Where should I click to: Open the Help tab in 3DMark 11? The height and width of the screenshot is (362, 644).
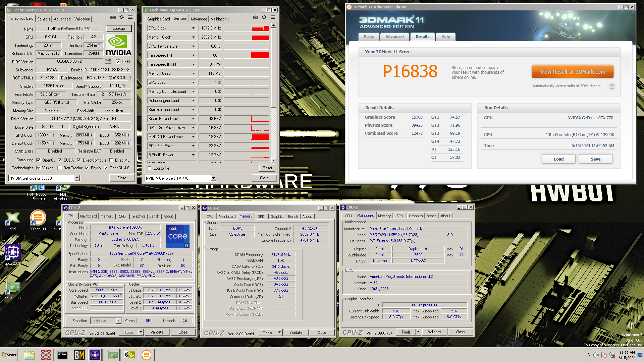[445, 37]
